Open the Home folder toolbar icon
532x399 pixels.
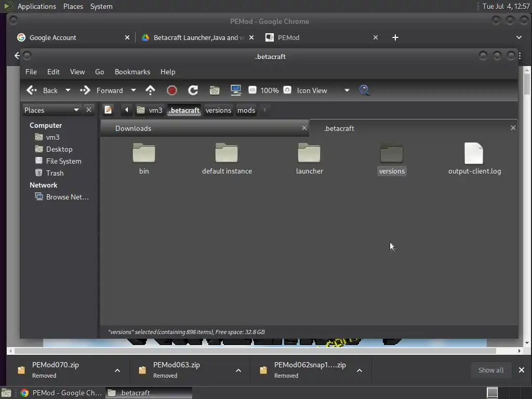tap(215, 90)
